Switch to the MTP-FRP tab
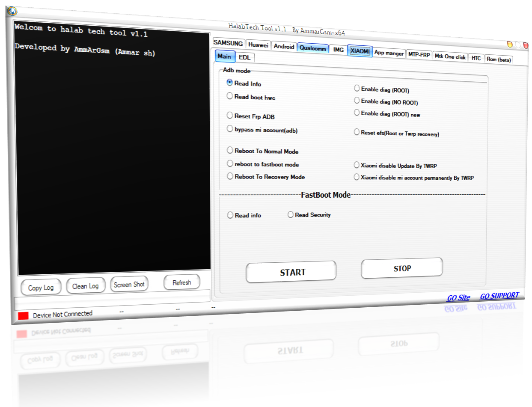 [419, 55]
